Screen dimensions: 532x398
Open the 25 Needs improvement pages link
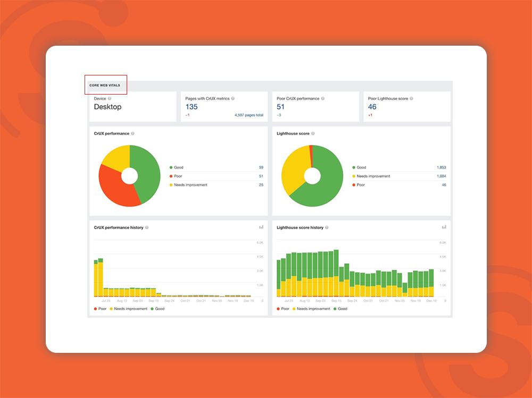tap(261, 185)
